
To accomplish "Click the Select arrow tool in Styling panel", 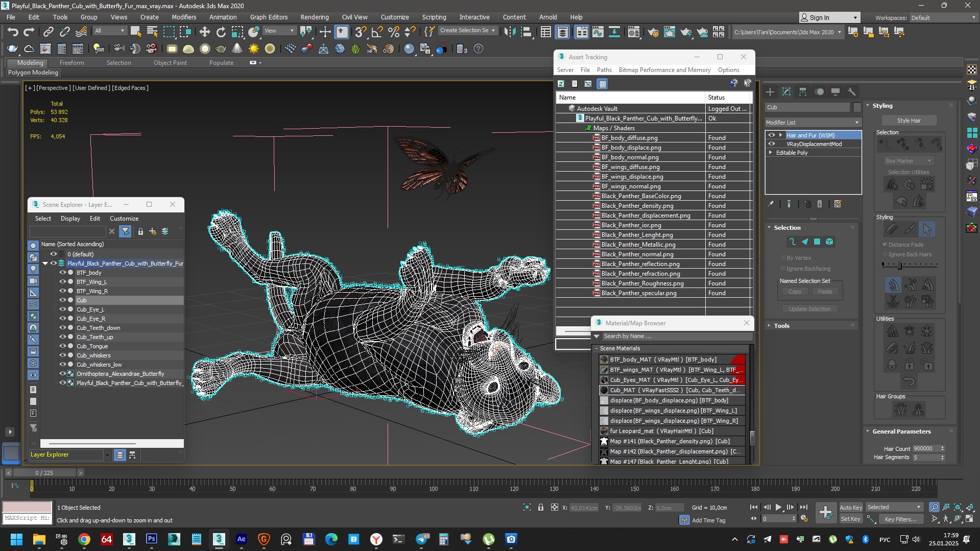I will [x=927, y=229].
